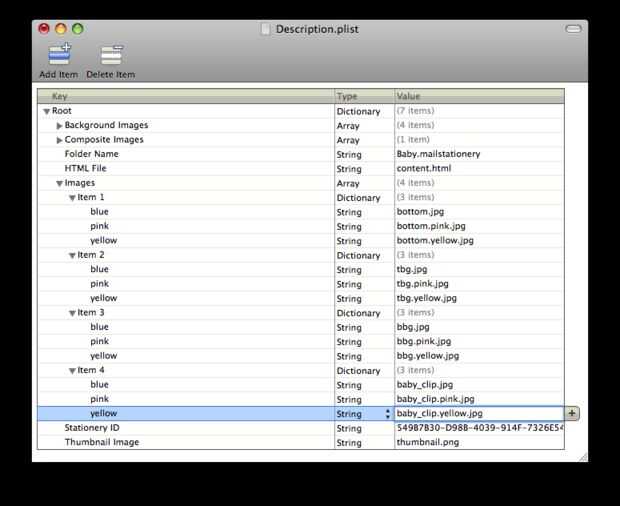
Task: Click the Key column header
Action: [186, 96]
